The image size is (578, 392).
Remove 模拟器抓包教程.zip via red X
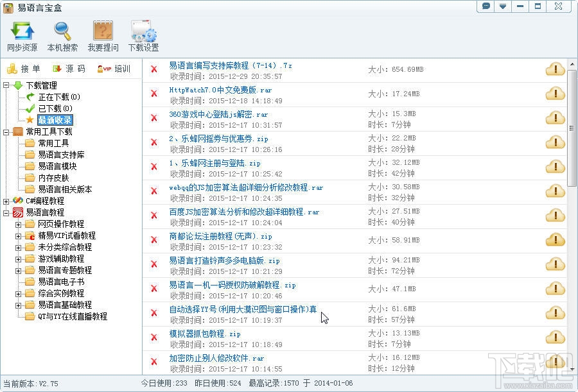tap(154, 337)
